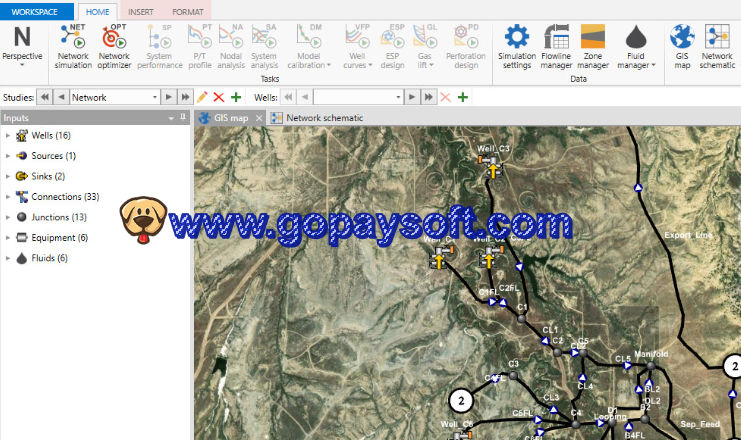Screen dimensions: 741x440
Task: Select P/T profile task
Action: click(x=200, y=46)
